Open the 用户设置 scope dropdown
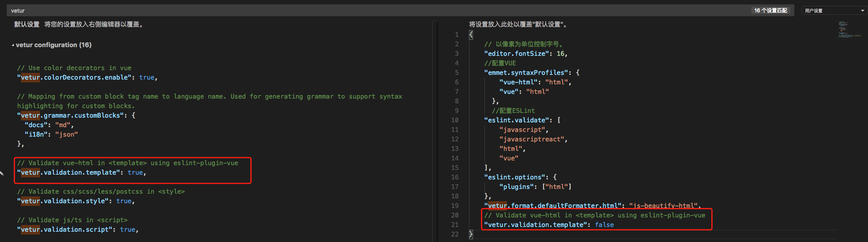This screenshot has width=868, height=242. click(834, 11)
